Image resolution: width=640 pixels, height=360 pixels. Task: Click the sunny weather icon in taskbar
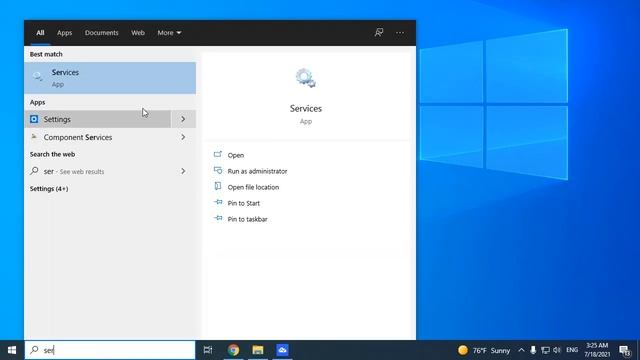pos(463,350)
